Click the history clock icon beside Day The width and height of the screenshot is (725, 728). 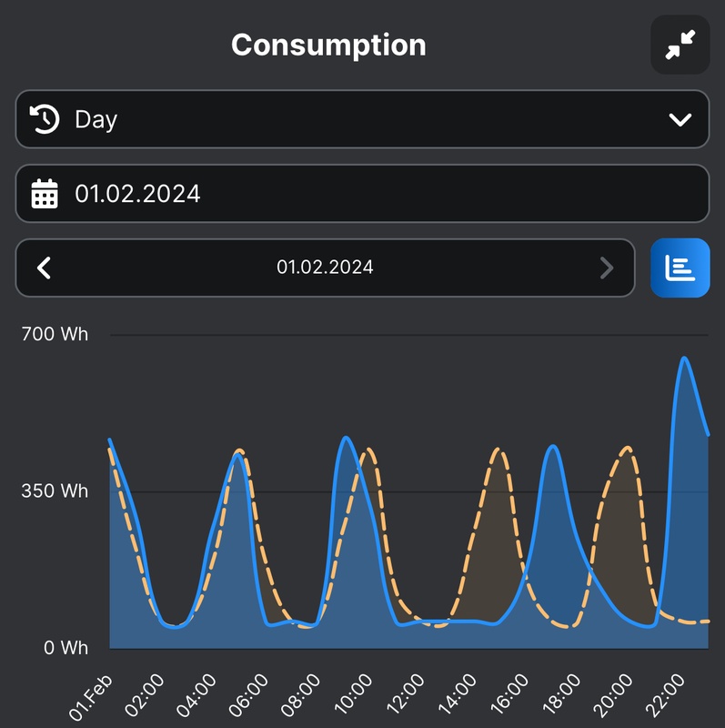(x=45, y=119)
